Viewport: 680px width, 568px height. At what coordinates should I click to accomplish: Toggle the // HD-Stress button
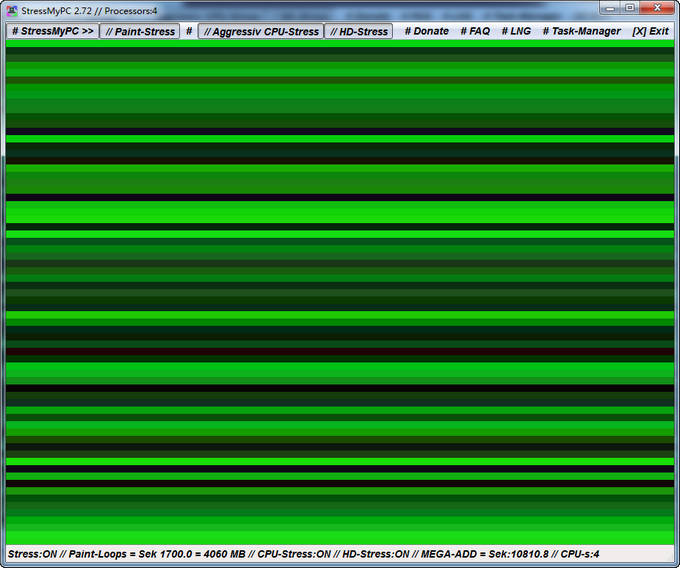point(359,31)
